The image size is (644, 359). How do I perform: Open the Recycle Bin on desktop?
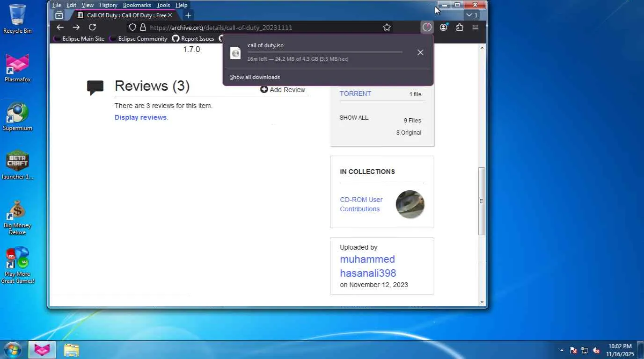17,19
